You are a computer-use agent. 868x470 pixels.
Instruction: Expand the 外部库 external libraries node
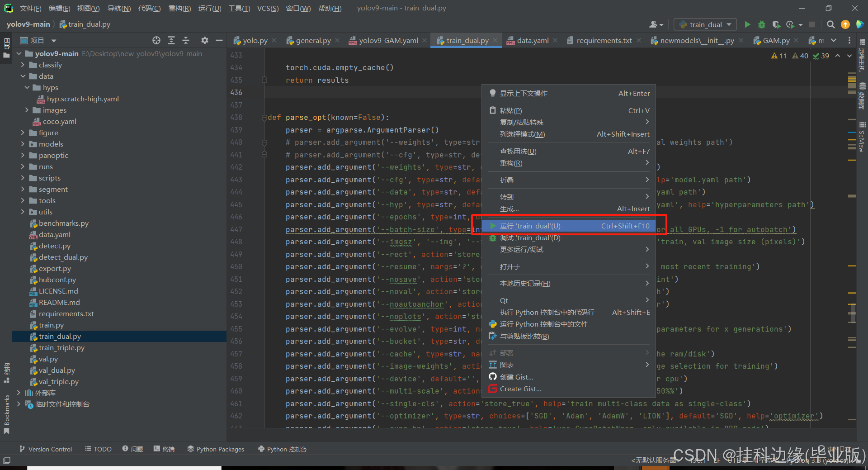(x=19, y=393)
